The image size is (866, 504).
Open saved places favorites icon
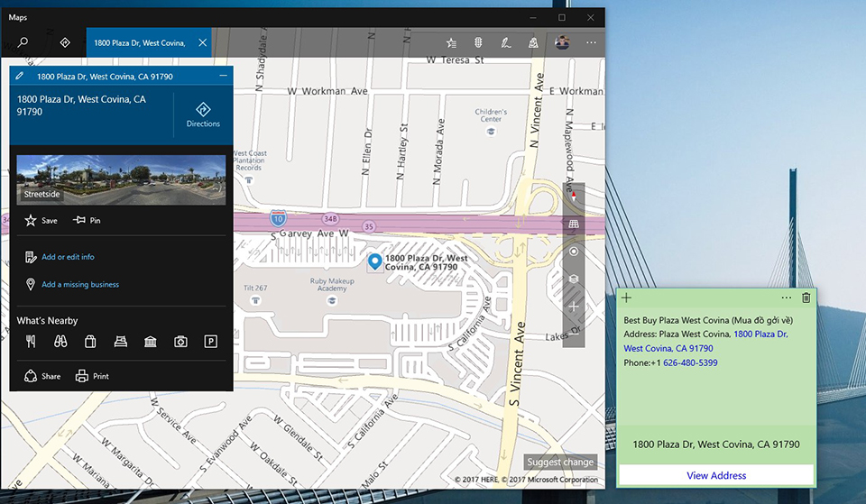(x=451, y=42)
